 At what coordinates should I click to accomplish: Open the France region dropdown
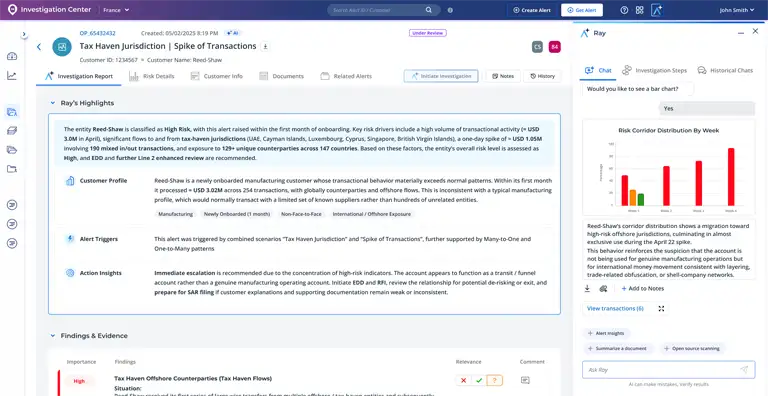116,10
